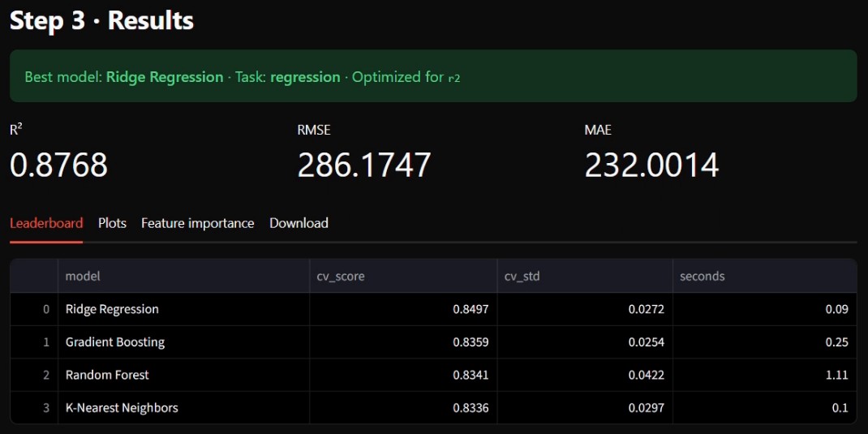Screen dimensions: 868x434
Task: Click cv_std value 0.0422
Action: [x=585, y=375]
